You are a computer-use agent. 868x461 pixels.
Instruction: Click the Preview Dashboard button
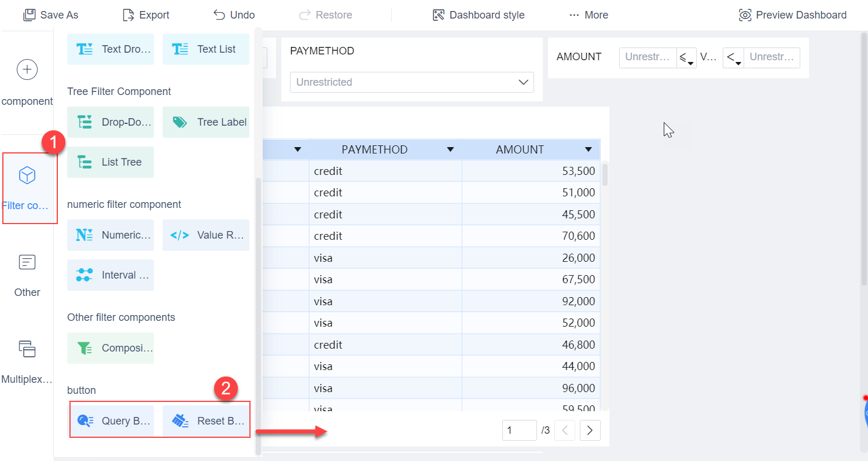point(792,15)
